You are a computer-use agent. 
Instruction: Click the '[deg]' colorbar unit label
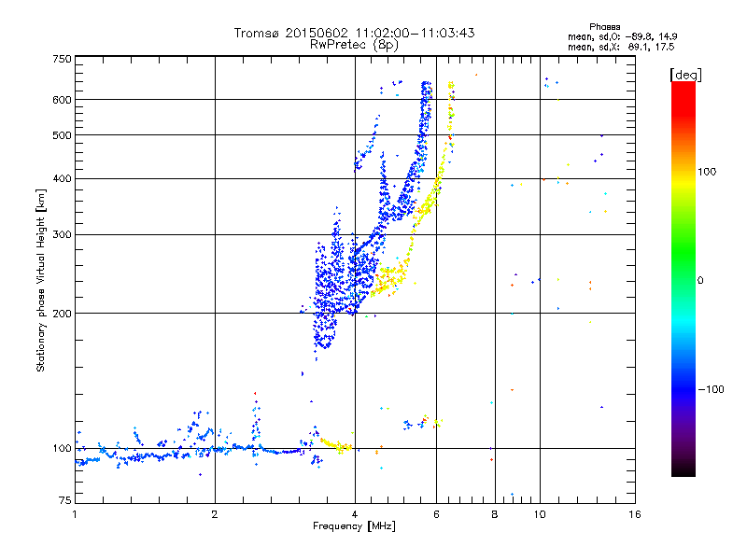click(685, 75)
